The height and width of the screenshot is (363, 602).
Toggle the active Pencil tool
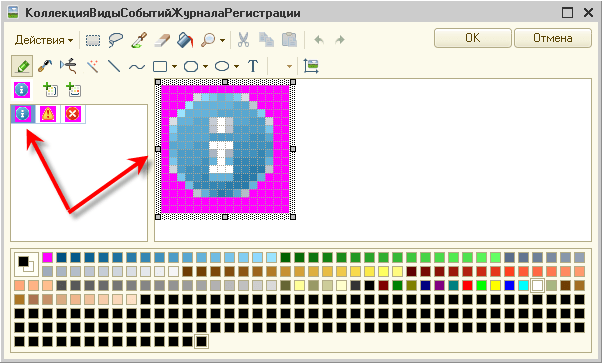(x=22, y=66)
